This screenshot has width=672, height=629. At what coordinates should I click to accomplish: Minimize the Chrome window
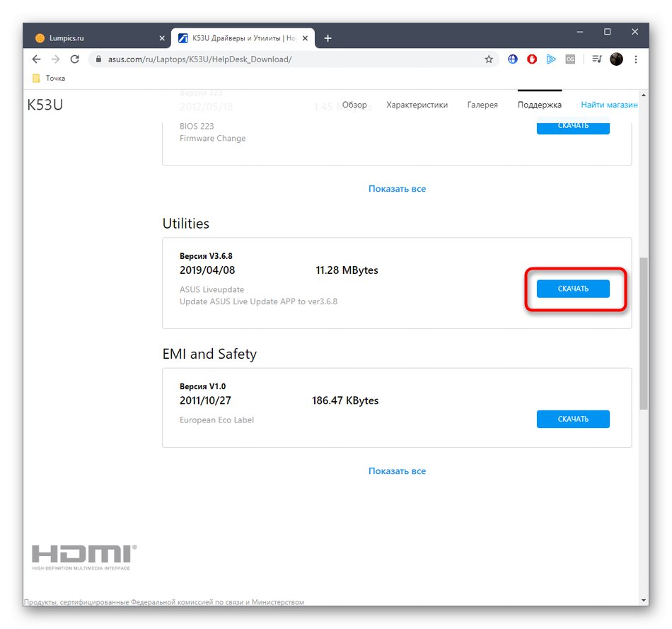[x=580, y=32]
